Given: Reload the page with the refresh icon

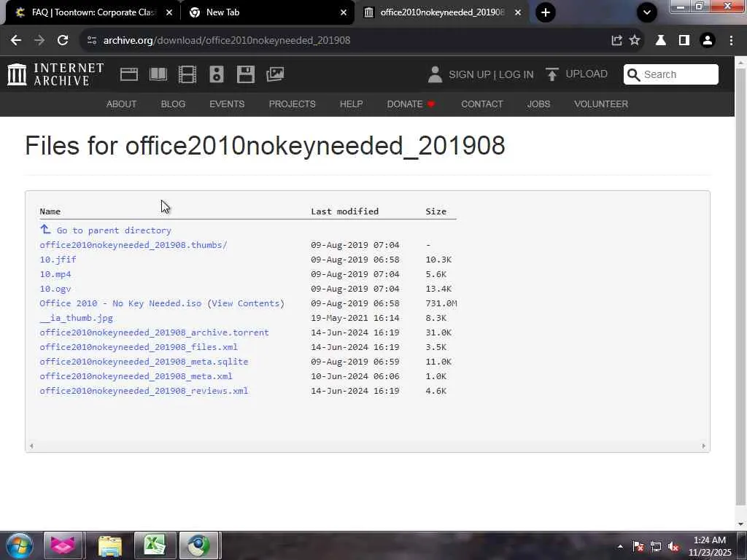Looking at the screenshot, I should [x=63, y=41].
